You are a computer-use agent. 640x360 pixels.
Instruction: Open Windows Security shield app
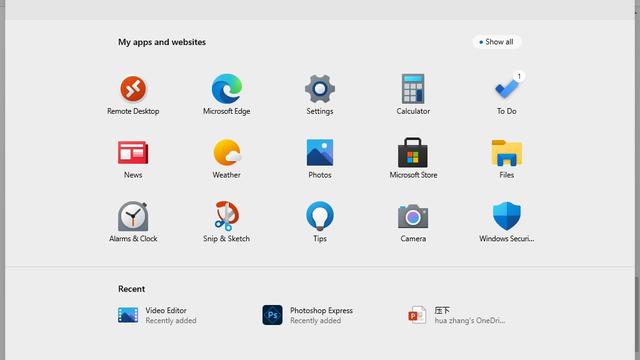click(x=507, y=222)
